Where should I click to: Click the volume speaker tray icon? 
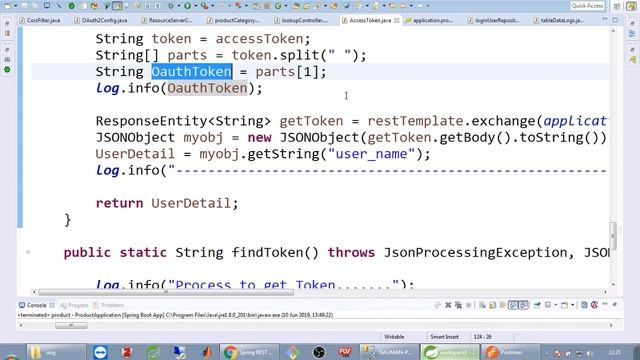589,353
